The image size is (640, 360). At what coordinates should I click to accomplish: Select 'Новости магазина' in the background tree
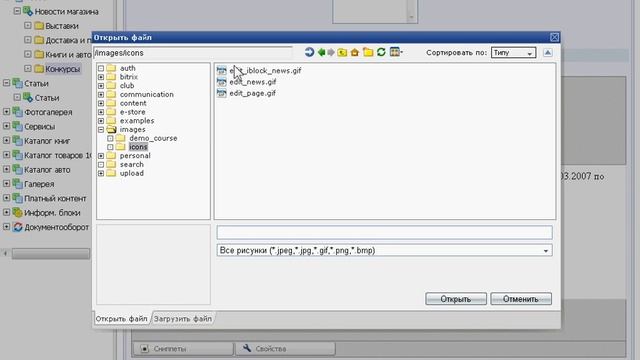(66, 12)
